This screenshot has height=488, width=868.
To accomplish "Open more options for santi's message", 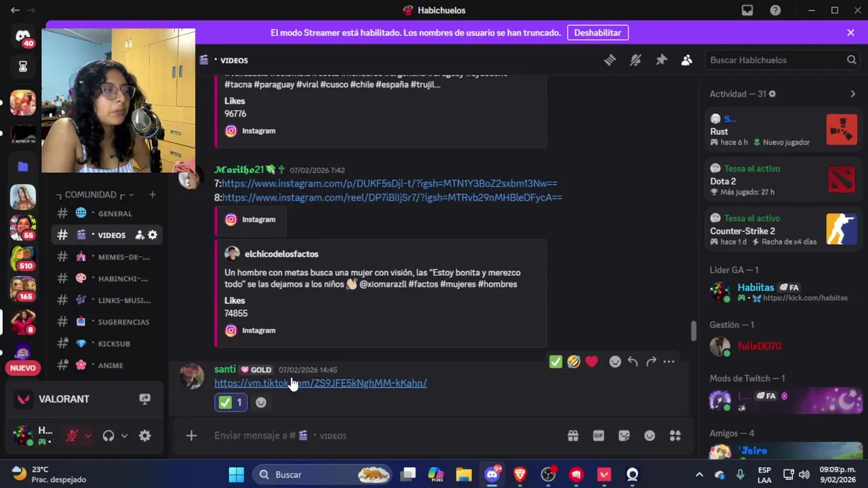I will (x=669, y=362).
